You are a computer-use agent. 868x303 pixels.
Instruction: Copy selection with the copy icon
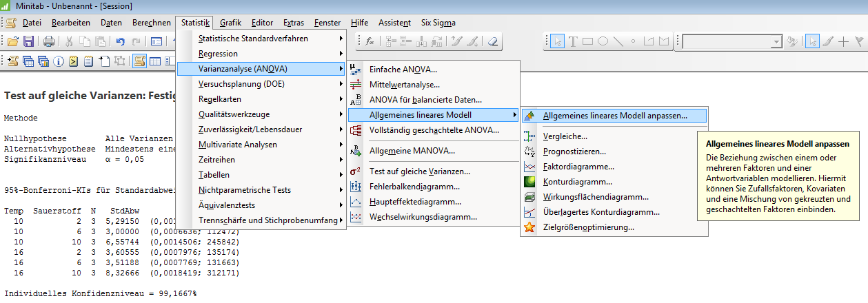85,41
